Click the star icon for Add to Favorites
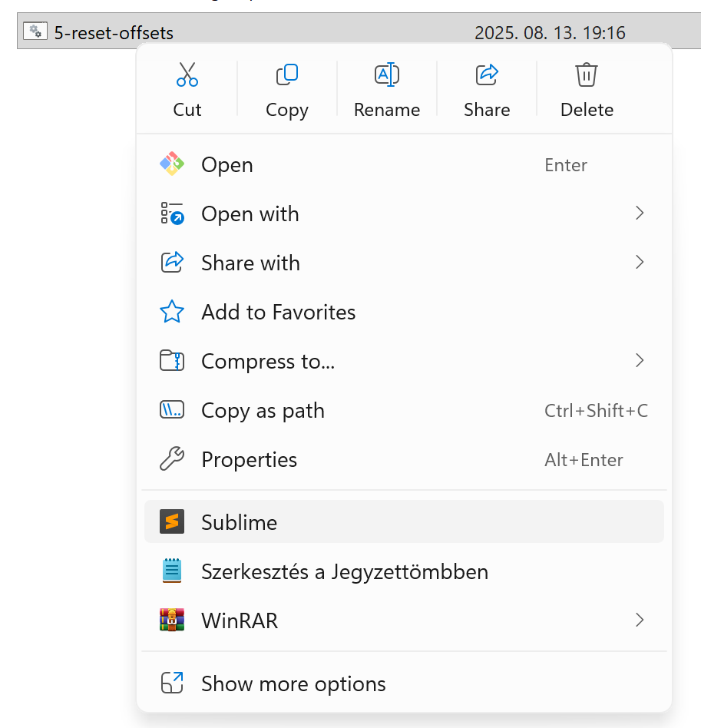The height and width of the screenshot is (728, 701). (x=172, y=312)
